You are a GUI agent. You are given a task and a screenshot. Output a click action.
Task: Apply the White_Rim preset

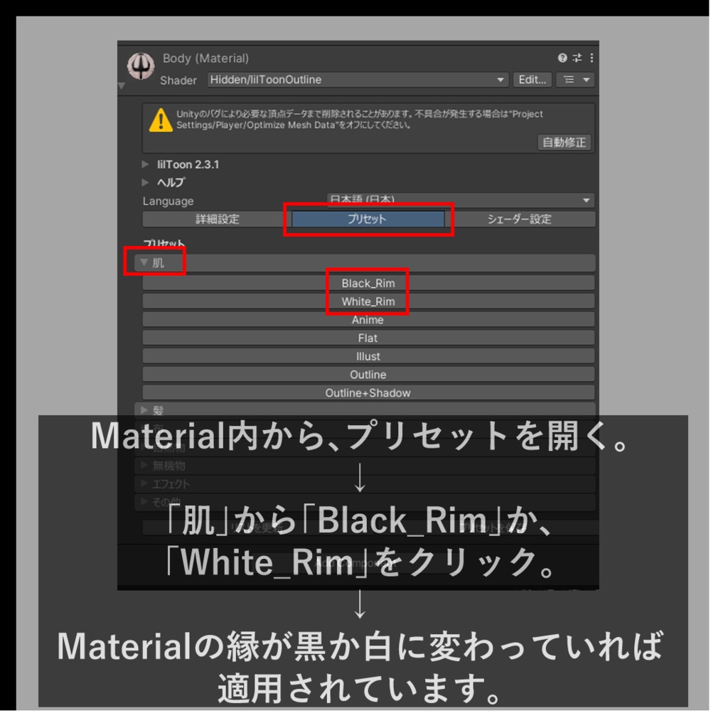368,301
